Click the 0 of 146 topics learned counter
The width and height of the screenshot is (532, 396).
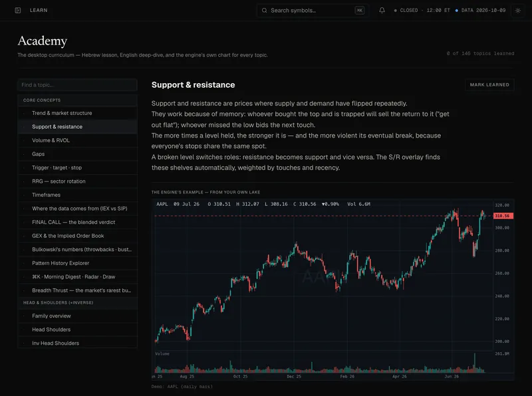480,53
